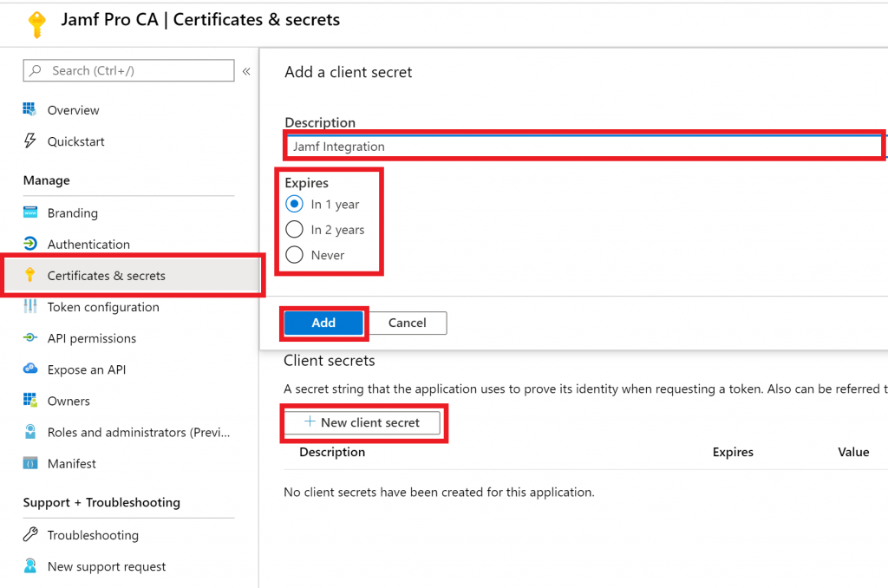Open Certificates & secrets menu item
Image resolution: width=888 pixels, height=588 pixels.
106,276
